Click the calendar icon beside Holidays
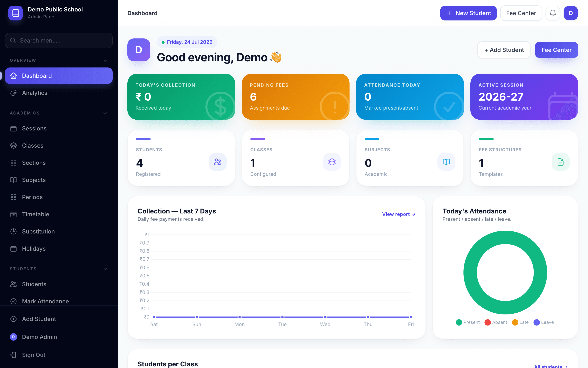 14,249
